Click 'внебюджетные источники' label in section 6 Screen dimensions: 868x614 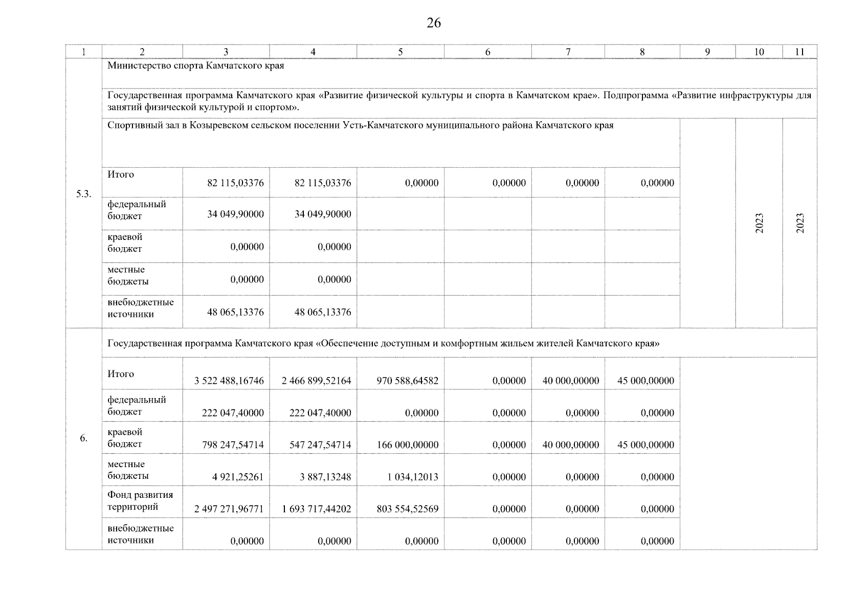[141, 534]
